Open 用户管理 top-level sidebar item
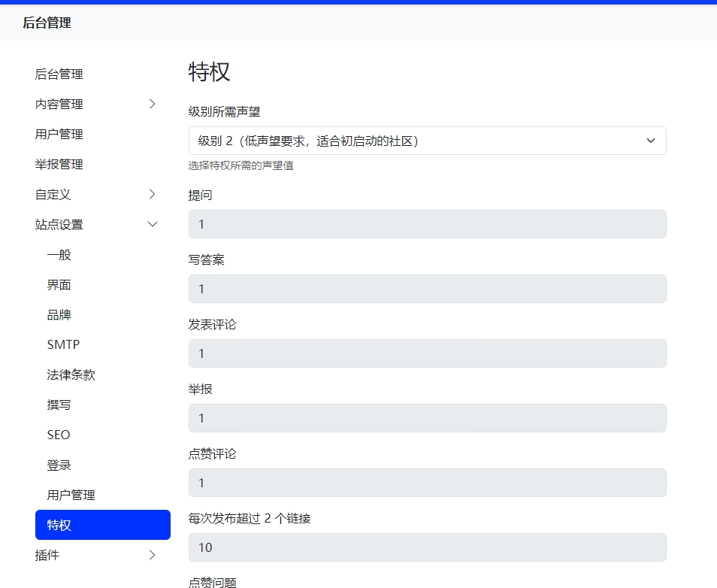 point(102,135)
